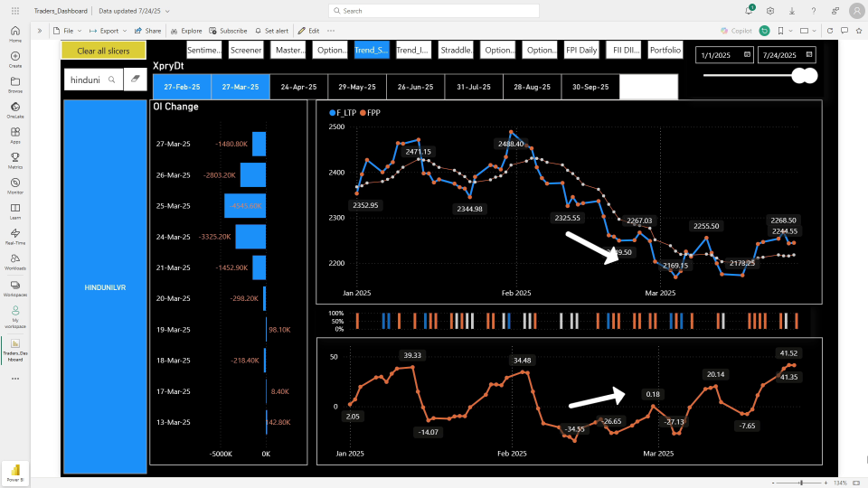Open the help question mark

[813, 11]
